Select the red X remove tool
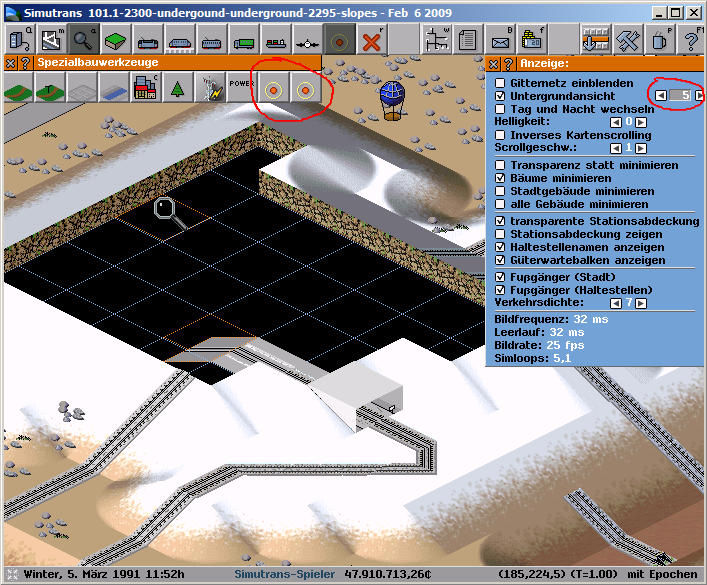 coord(372,41)
